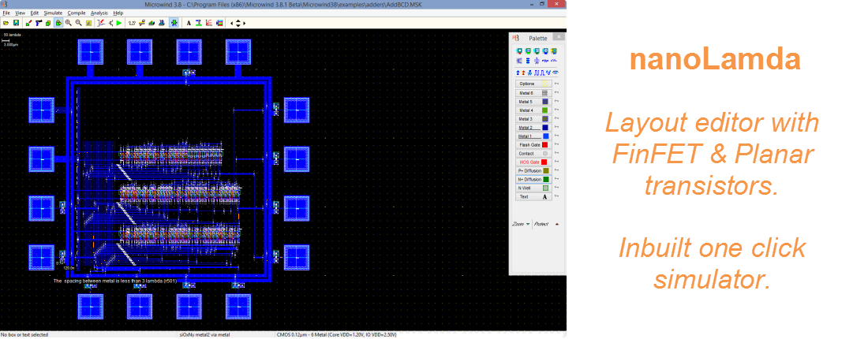
Task: Open the Edit menu
Action: pos(34,13)
